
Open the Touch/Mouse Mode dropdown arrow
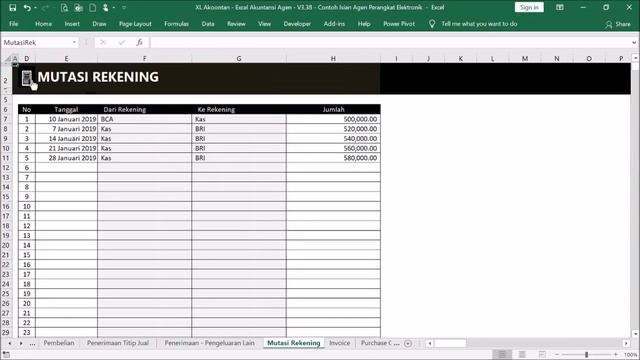point(114,7)
